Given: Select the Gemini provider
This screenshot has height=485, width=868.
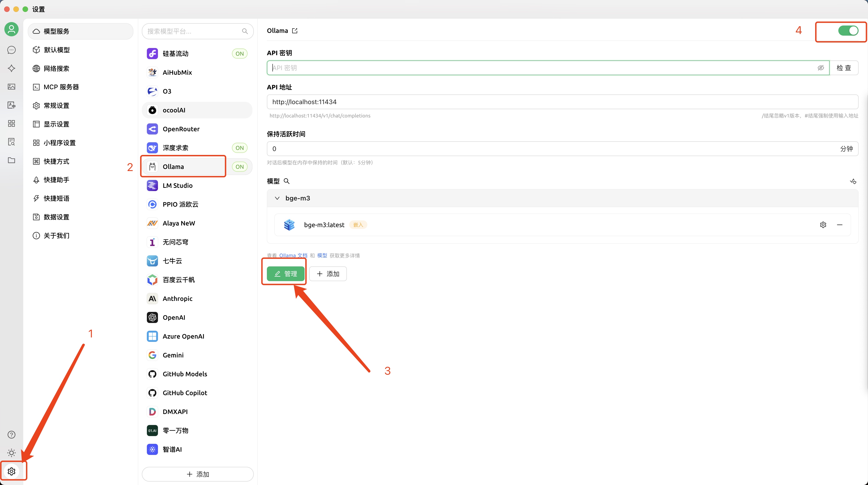Looking at the screenshot, I should click(197, 355).
